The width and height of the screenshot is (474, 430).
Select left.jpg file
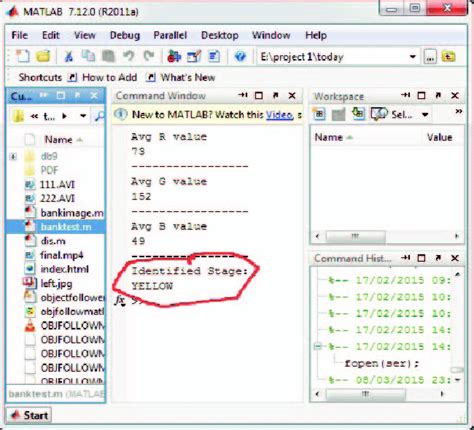[x=48, y=283]
